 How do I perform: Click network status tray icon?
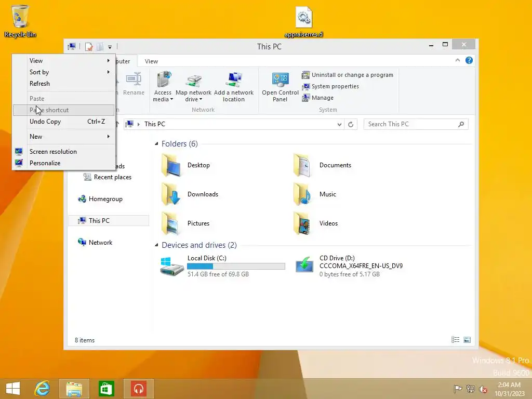pos(471,389)
